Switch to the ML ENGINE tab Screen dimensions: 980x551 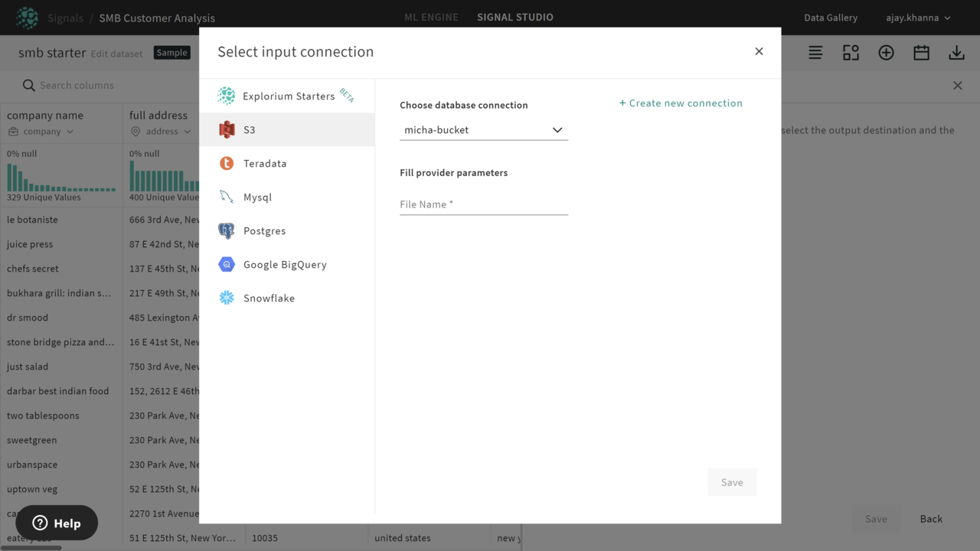pos(431,17)
